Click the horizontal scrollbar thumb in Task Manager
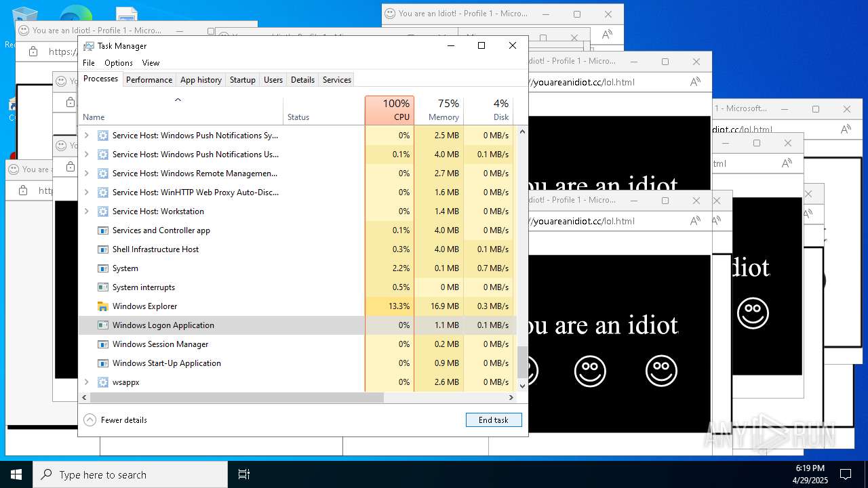 pyautogui.click(x=237, y=398)
